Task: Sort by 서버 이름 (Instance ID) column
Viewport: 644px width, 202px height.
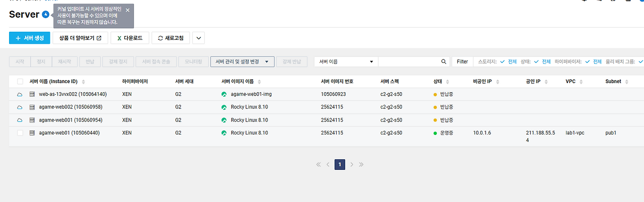Action: tap(84, 82)
